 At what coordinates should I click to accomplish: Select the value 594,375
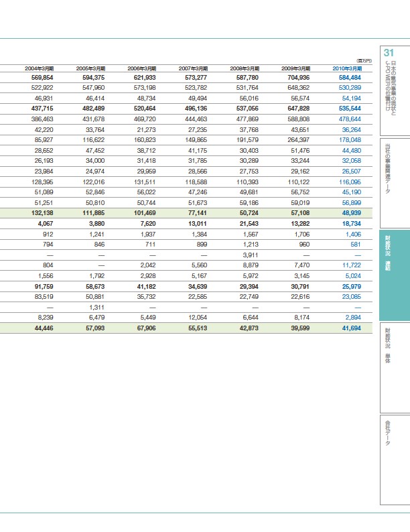tap(94, 77)
